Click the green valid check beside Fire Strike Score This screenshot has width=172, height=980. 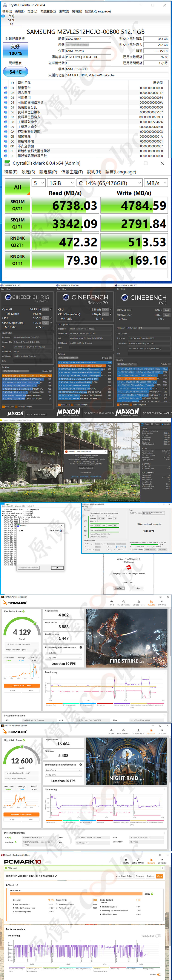(24, 611)
